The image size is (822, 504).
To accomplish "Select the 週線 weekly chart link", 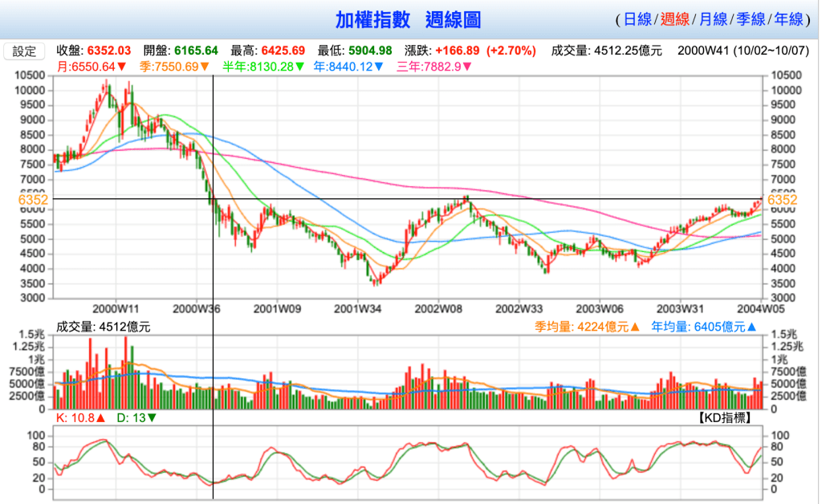I will point(675,19).
